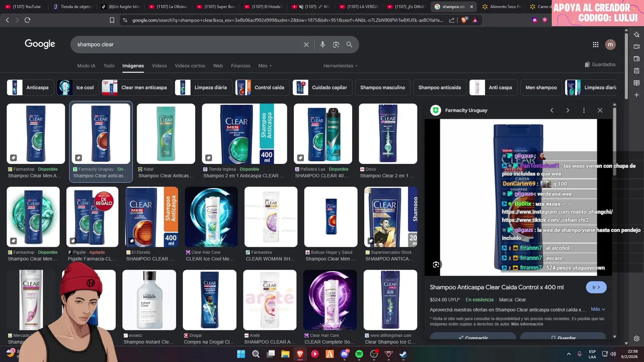Open Spotify from the taskbar
This screenshot has height=362, width=644.
[359, 354]
